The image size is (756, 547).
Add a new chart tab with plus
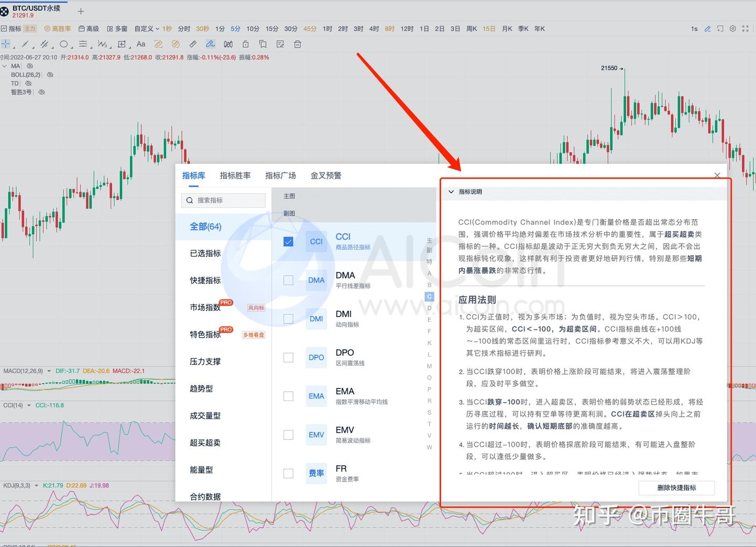[81, 11]
